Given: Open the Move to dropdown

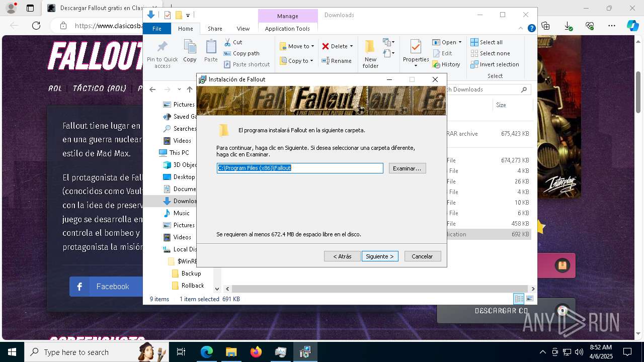Looking at the screenshot, I should pyautogui.click(x=297, y=46).
